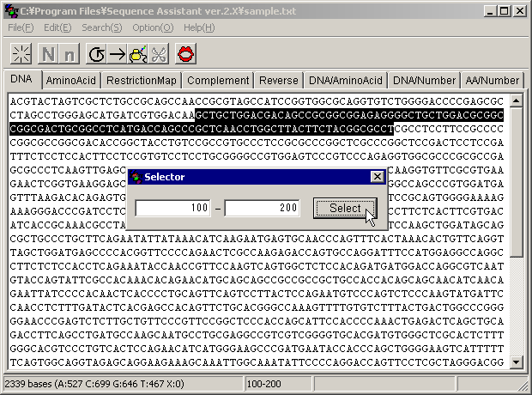Click the application icon in title bar
Screen dimensions: 532x395
pyautogui.click(x=11, y=11)
